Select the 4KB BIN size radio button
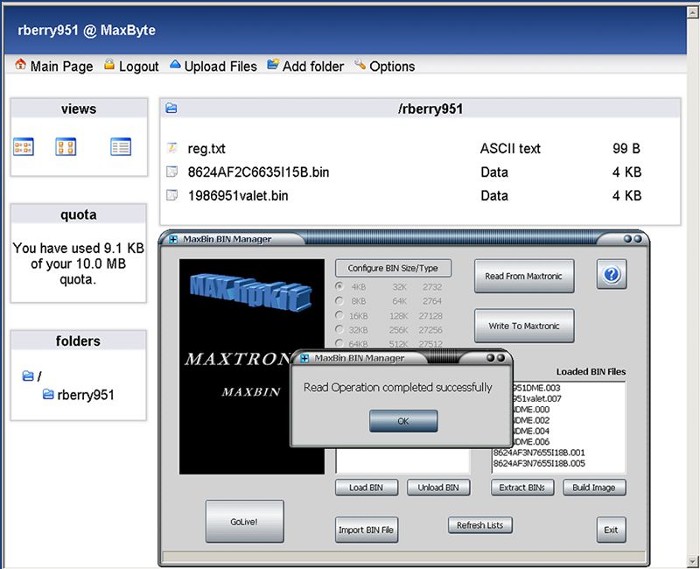Image resolution: width=700 pixels, height=569 pixels. click(x=340, y=286)
